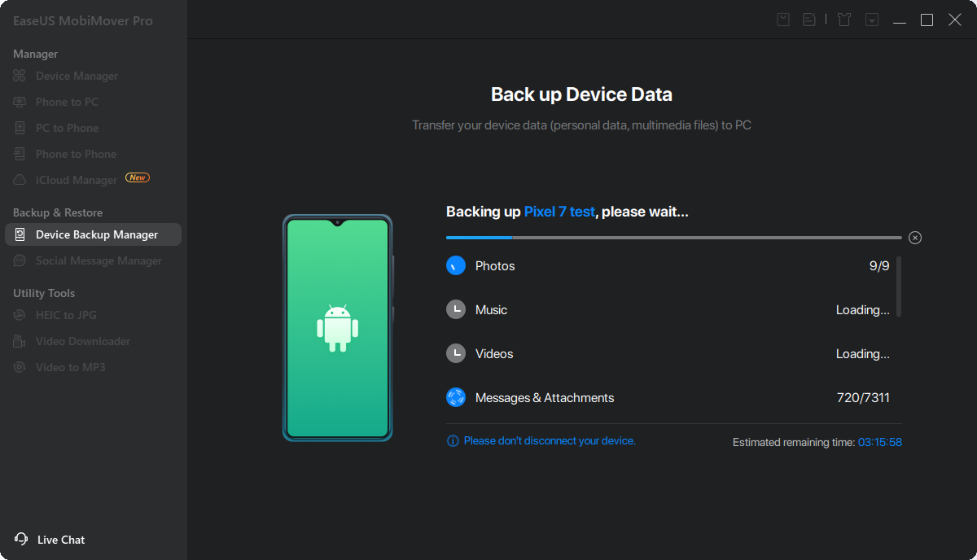977x560 pixels.
Task: Click the clock icon beside Music
Action: [456, 309]
